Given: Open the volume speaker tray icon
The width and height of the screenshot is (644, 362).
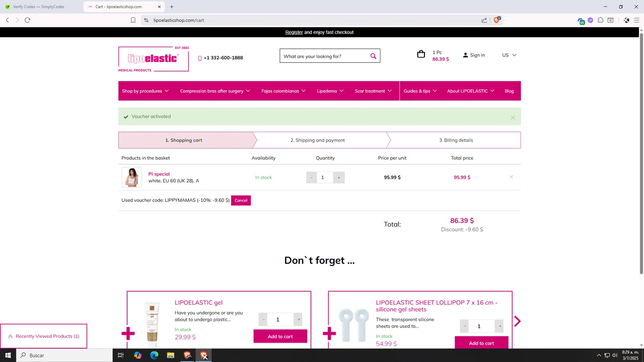Looking at the screenshot, I should point(615,355).
